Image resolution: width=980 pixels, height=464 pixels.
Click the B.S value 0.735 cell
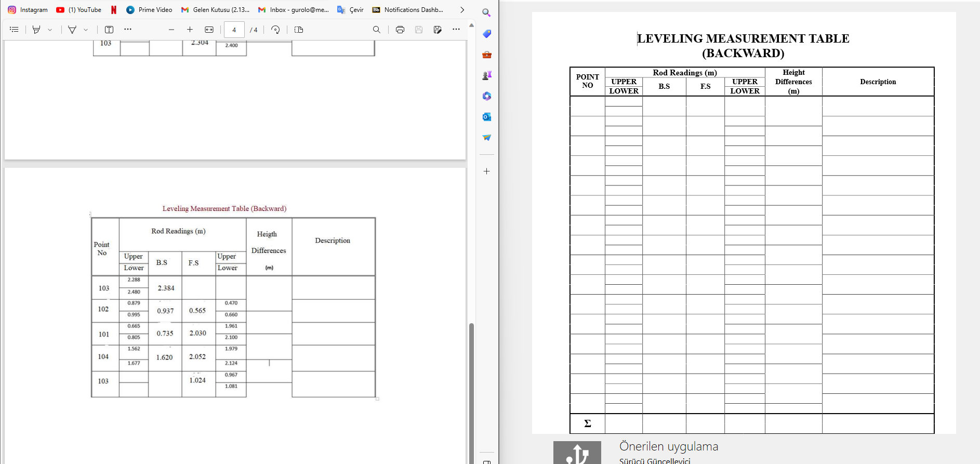165,333
